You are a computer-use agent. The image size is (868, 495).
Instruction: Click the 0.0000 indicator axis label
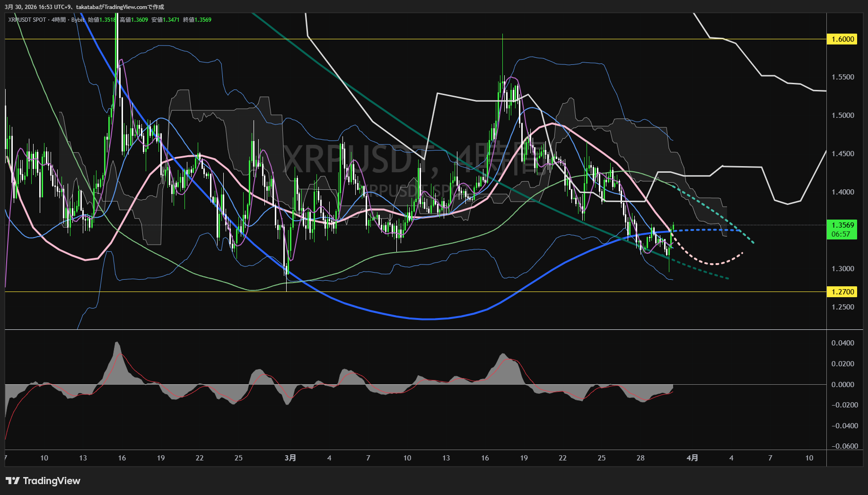click(843, 385)
